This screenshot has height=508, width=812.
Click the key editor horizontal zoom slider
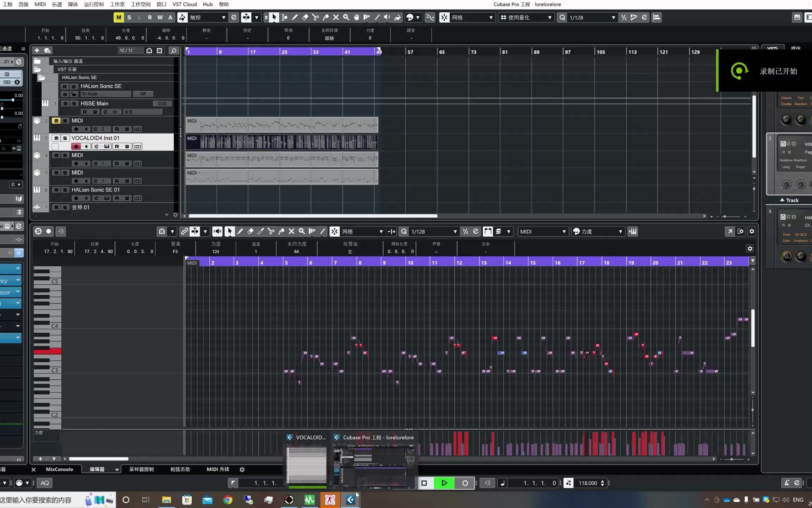pos(732,459)
